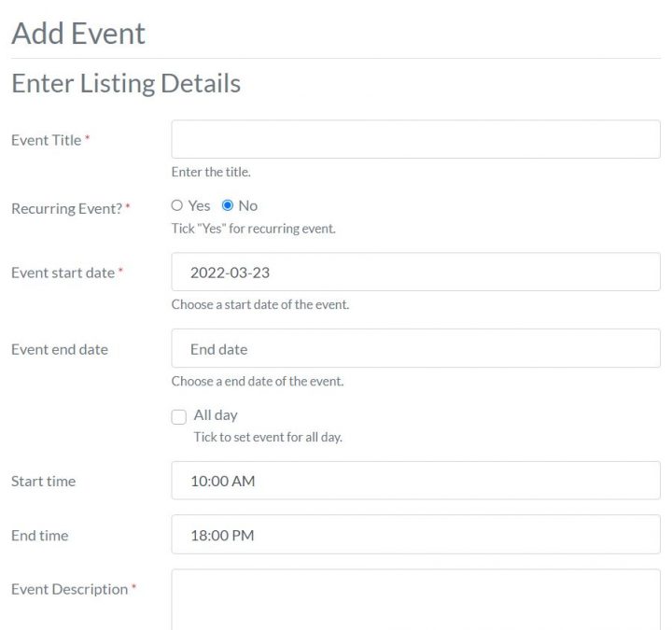Select "Yes" for Recurring Event
Image resolution: width=672 pixels, height=630 pixels.
177,205
